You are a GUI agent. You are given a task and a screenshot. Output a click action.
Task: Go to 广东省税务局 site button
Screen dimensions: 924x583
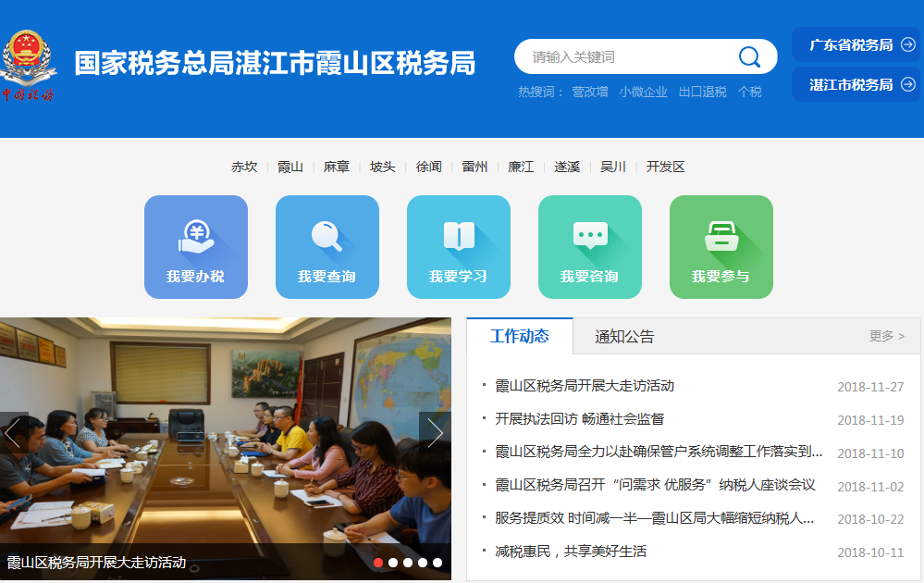coord(856,44)
